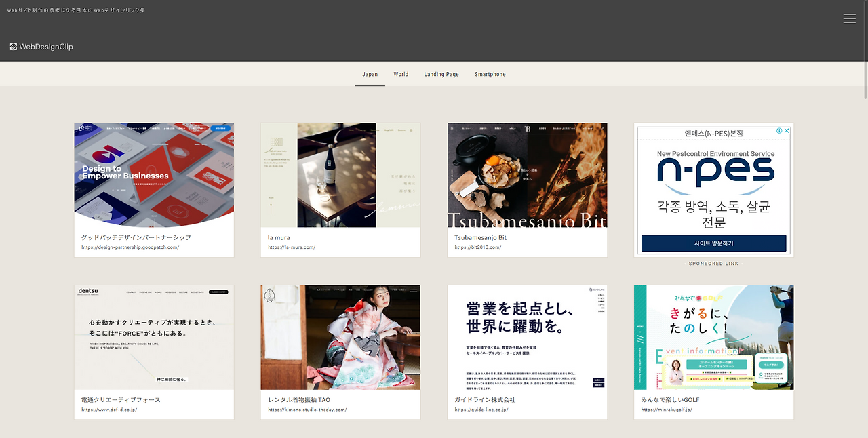Click the N-PES logo in the ad
The width and height of the screenshot is (868, 438).
[715, 172]
